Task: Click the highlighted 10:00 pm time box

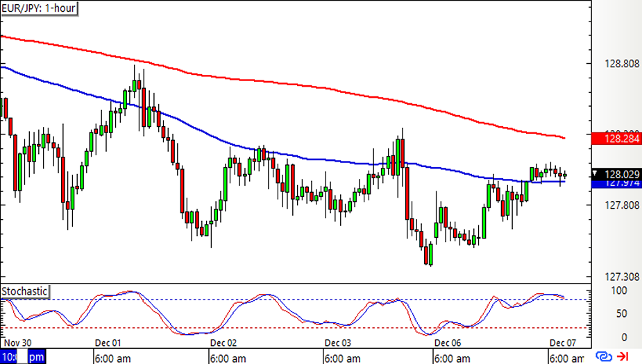Action: 23,357
